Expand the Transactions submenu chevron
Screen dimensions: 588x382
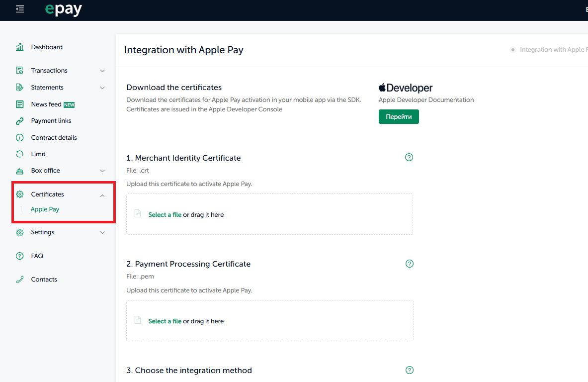point(102,71)
